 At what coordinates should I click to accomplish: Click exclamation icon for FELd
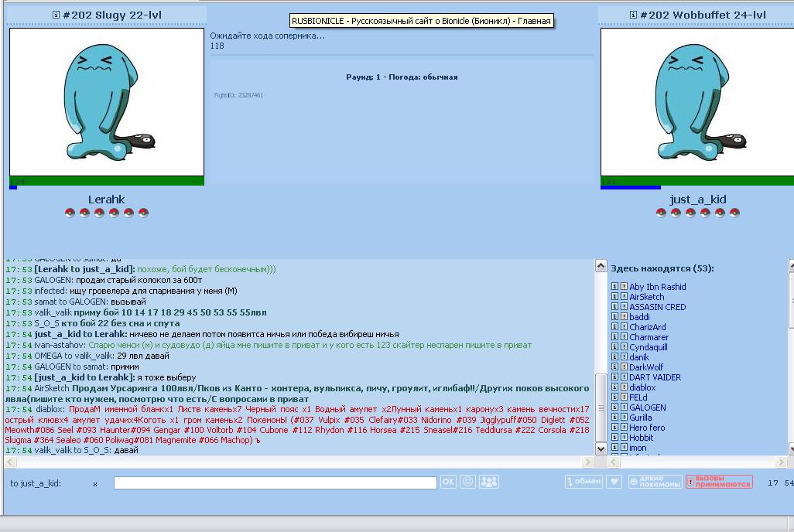click(x=624, y=397)
